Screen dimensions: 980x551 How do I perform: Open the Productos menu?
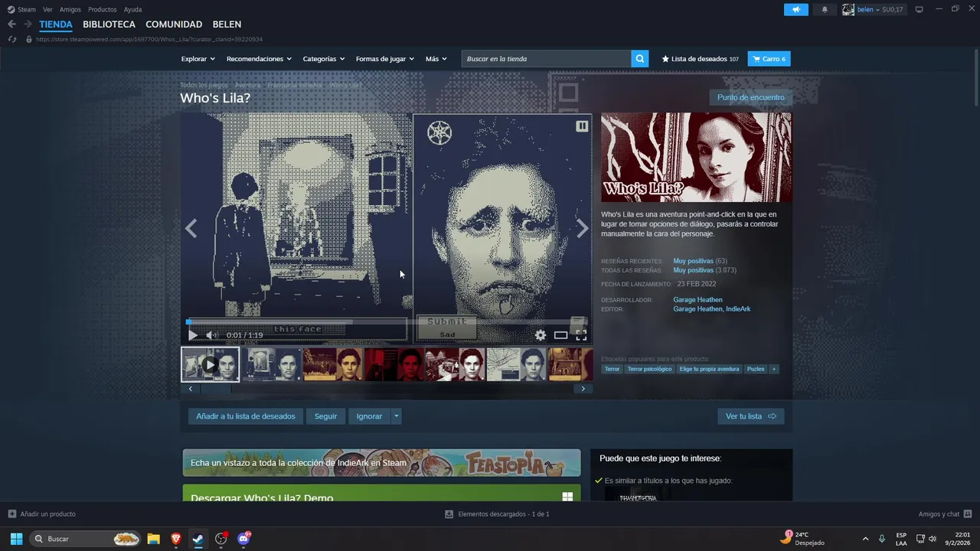103,9
